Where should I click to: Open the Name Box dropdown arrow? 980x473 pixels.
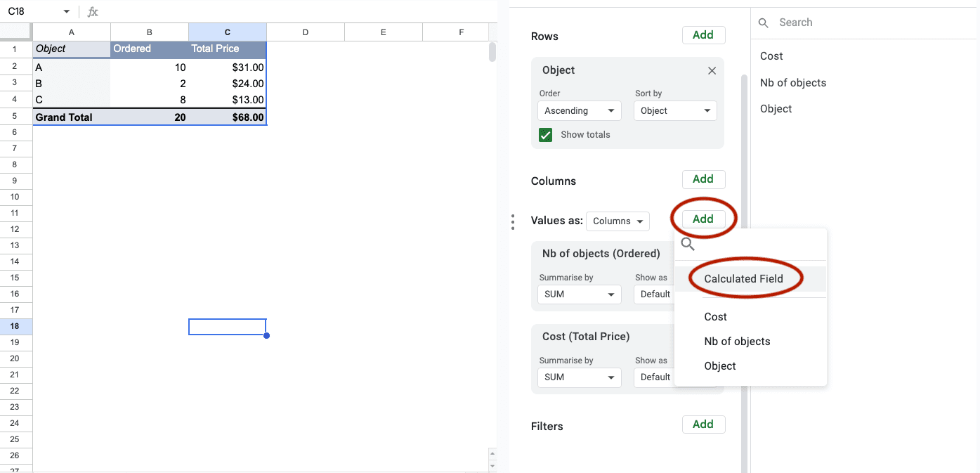67,12
